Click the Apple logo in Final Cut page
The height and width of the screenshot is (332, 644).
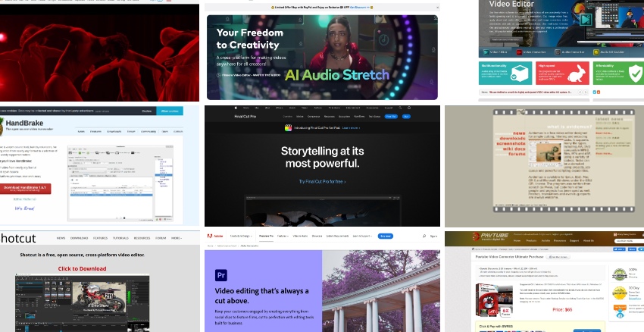coord(236,108)
